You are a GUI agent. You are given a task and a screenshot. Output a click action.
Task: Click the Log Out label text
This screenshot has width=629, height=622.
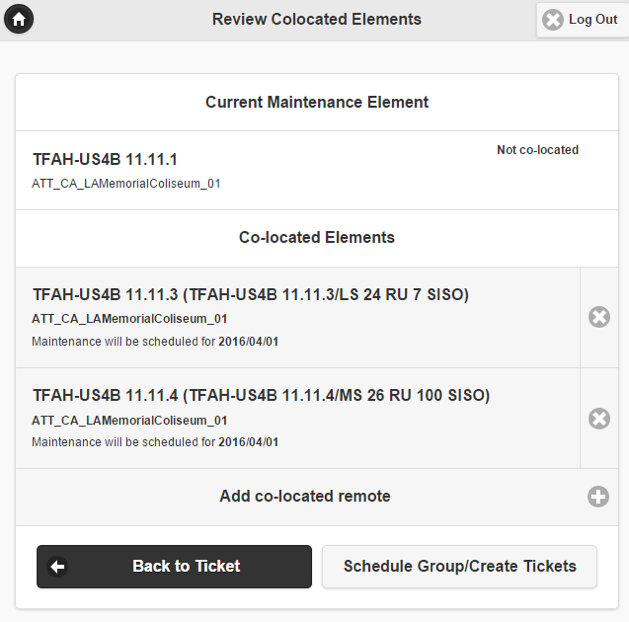point(593,19)
